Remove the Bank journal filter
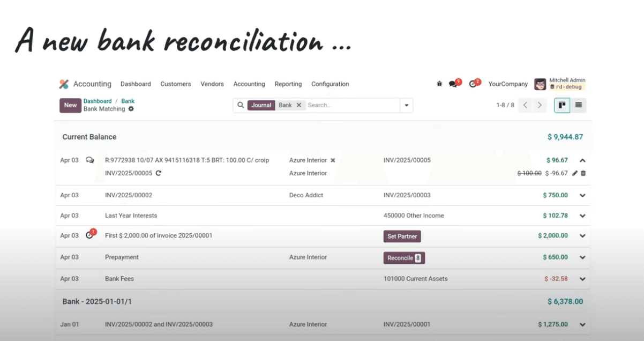The width and height of the screenshot is (644, 341). (x=299, y=105)
